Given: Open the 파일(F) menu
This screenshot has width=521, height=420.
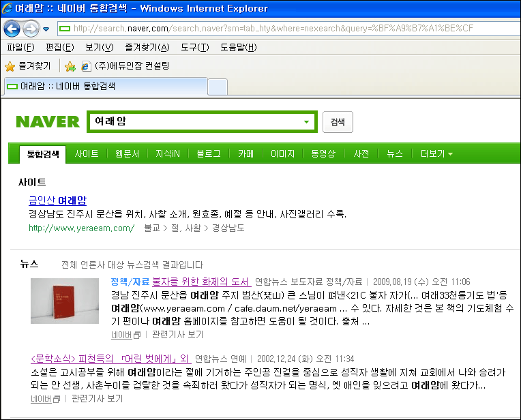Looking at the screenshot, I should [20, 48].
